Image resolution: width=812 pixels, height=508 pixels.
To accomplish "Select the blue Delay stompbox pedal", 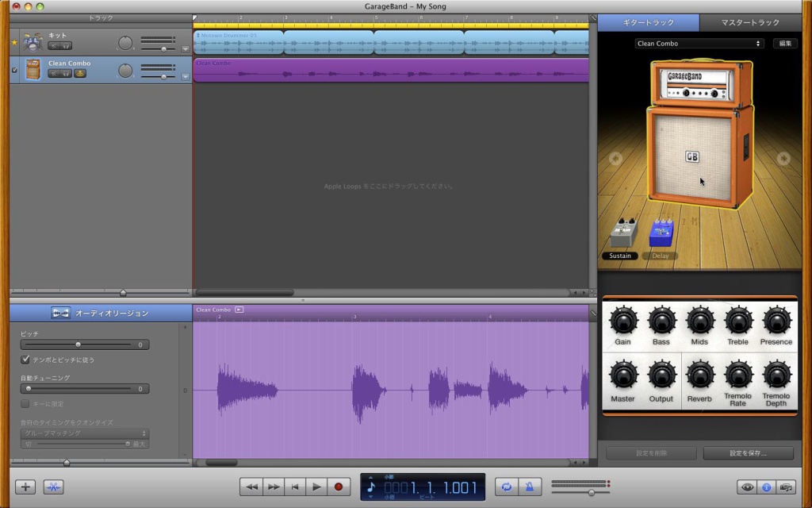I will 661,233.
